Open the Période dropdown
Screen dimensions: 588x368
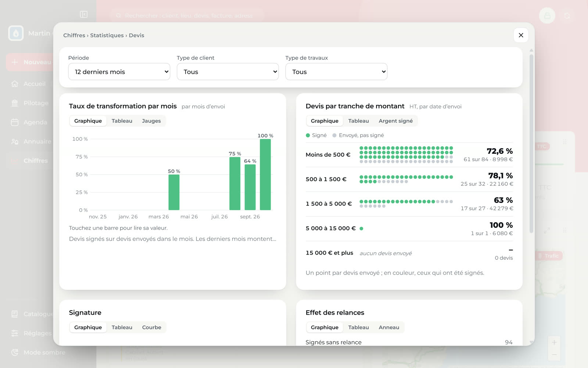[x=119, y=72]
